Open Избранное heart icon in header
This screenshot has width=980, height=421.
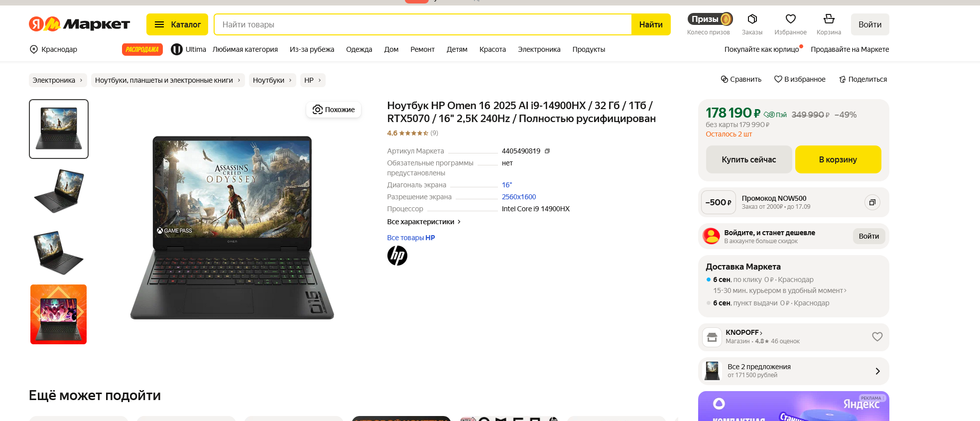790,24
